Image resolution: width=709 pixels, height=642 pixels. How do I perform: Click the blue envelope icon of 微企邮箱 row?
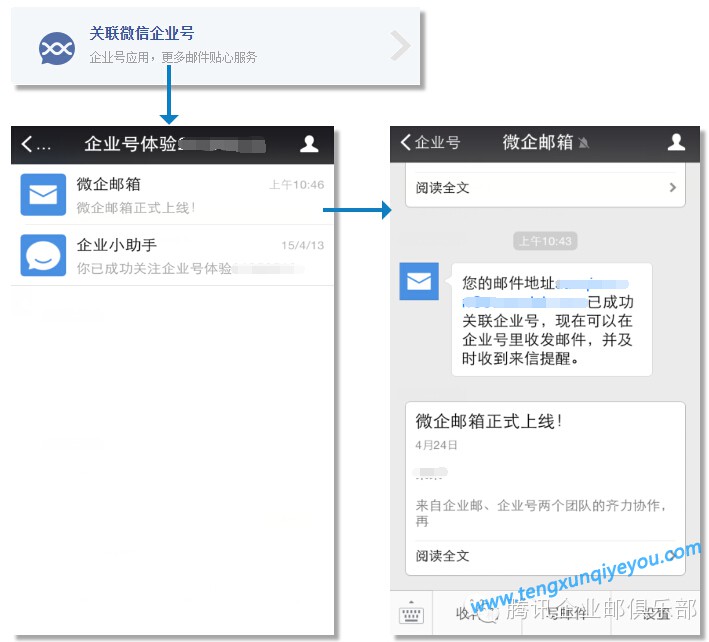point(43,195)
